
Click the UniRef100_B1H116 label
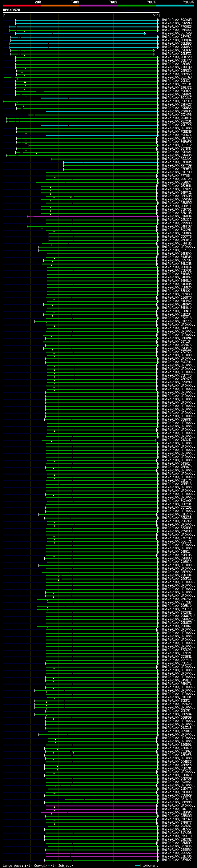click(x=177, y=321)
